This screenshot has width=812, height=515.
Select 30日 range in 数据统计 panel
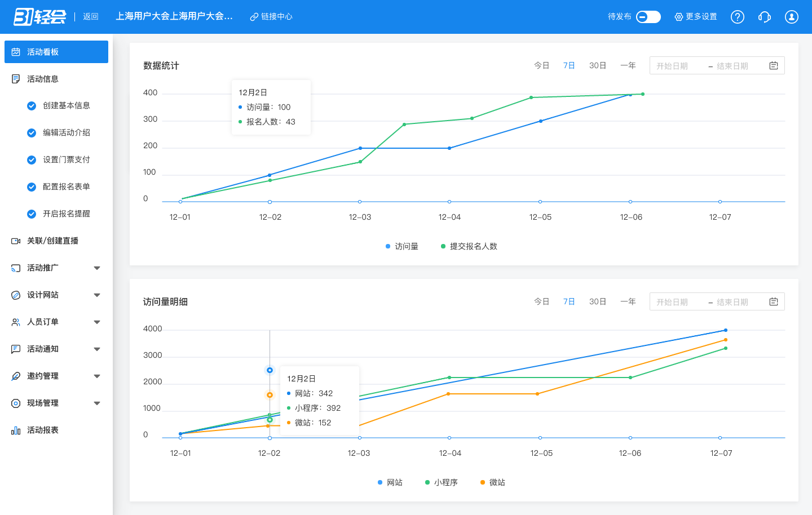pyautogui.click(x=597, y=66)
